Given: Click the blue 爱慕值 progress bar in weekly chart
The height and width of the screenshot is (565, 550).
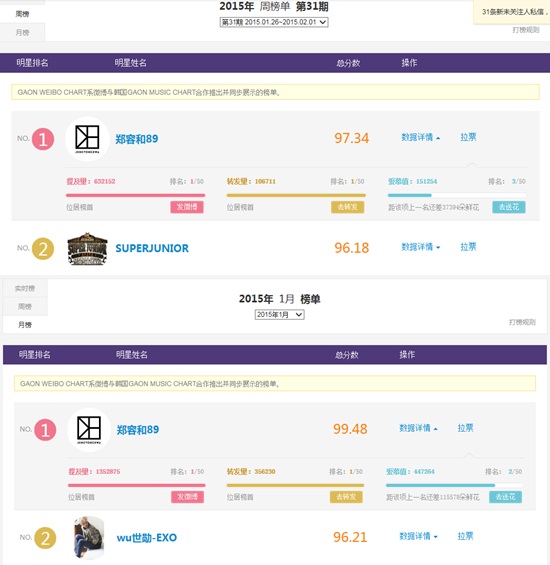Looking at the screenshot, I should pos(457,195).
